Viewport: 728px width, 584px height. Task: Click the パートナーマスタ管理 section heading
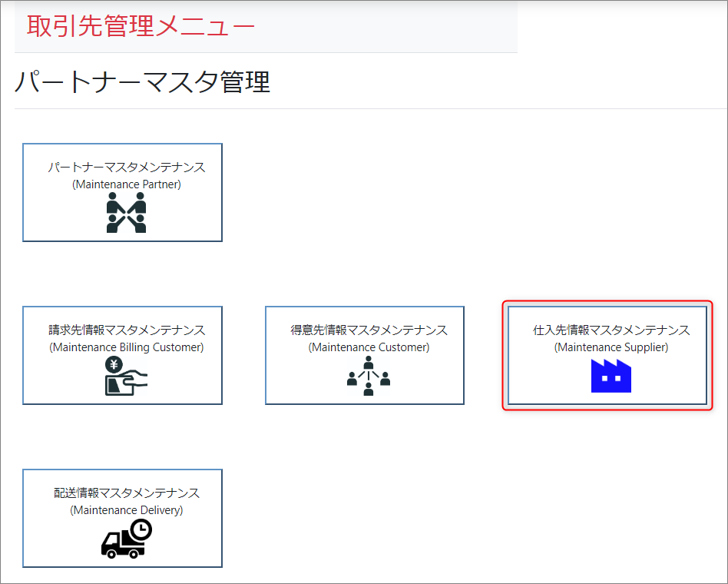pos(143,81)
